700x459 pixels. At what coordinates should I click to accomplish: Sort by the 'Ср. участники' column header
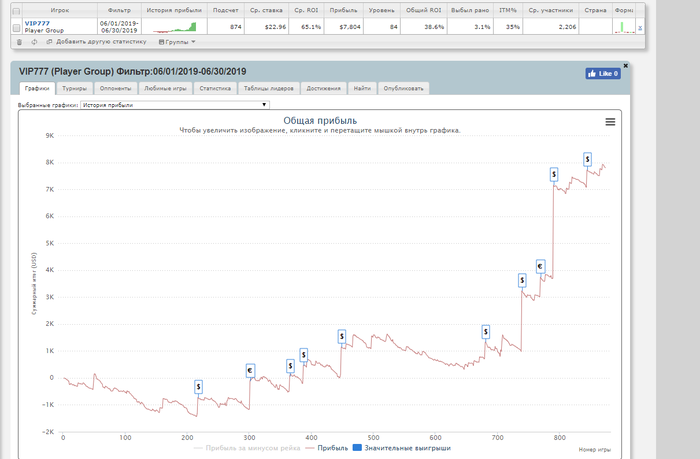tap(550, 10)
